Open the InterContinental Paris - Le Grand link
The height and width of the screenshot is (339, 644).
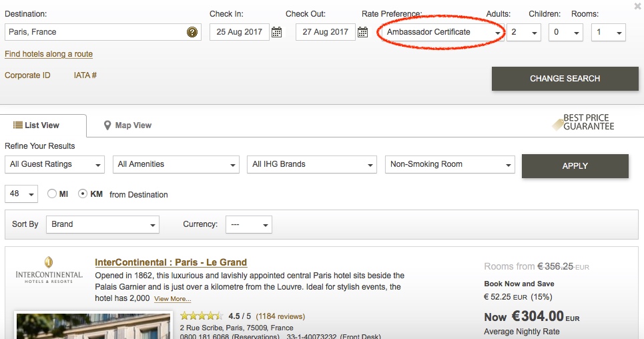[171, 262]
